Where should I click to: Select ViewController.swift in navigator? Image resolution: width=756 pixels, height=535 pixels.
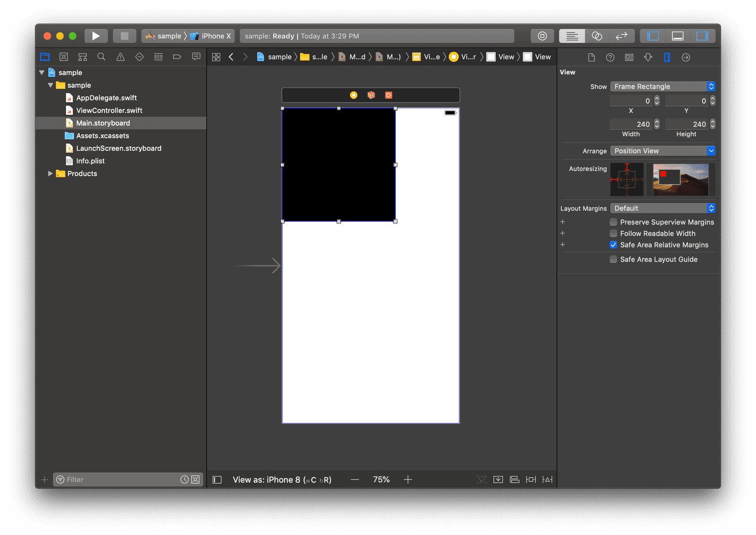point(109,110)
